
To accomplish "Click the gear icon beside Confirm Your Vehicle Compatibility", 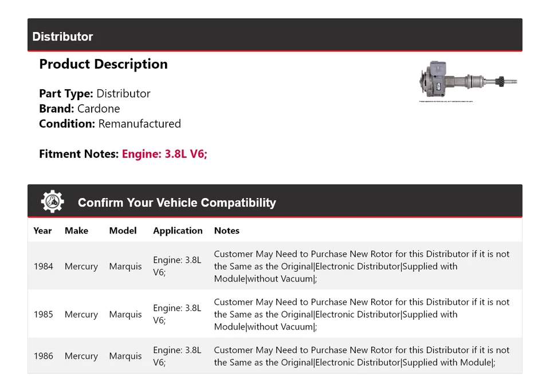I will point(52,202).
